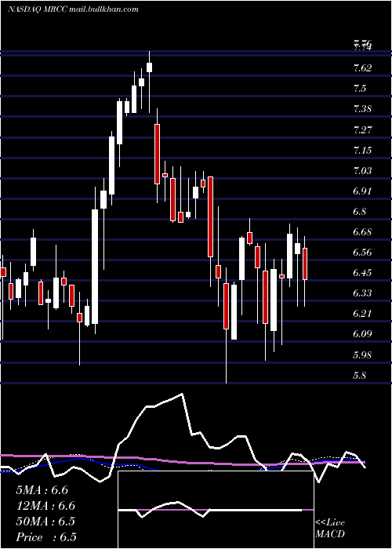Click the 7.15 price axis label
This screenshot has height=549, width=392.
[362, 151]
